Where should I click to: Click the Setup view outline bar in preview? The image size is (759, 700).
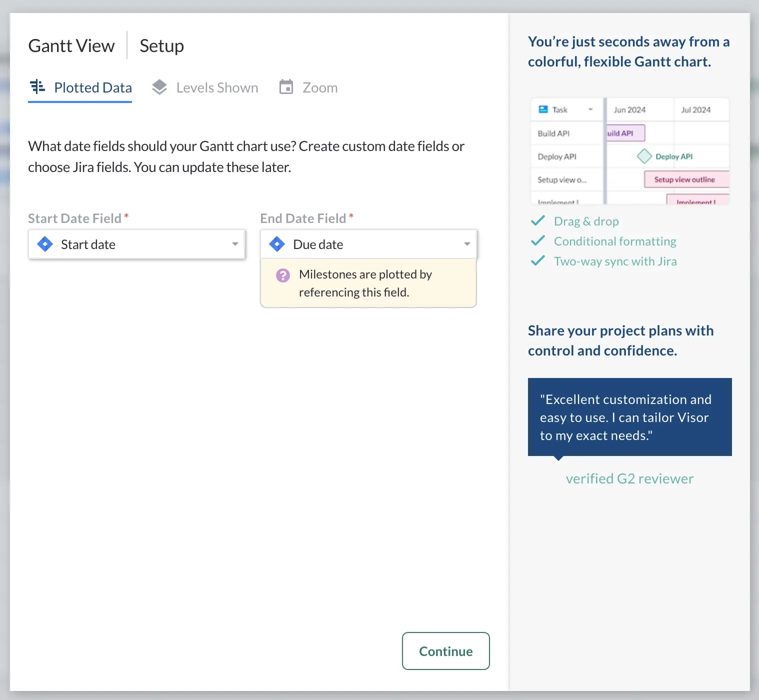pos(686,179)
